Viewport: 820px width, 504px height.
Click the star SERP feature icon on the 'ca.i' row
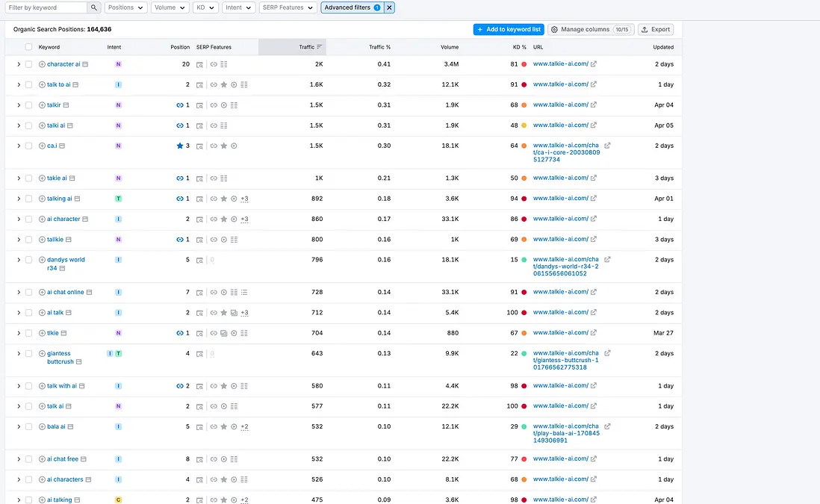[x=224, y=146]
